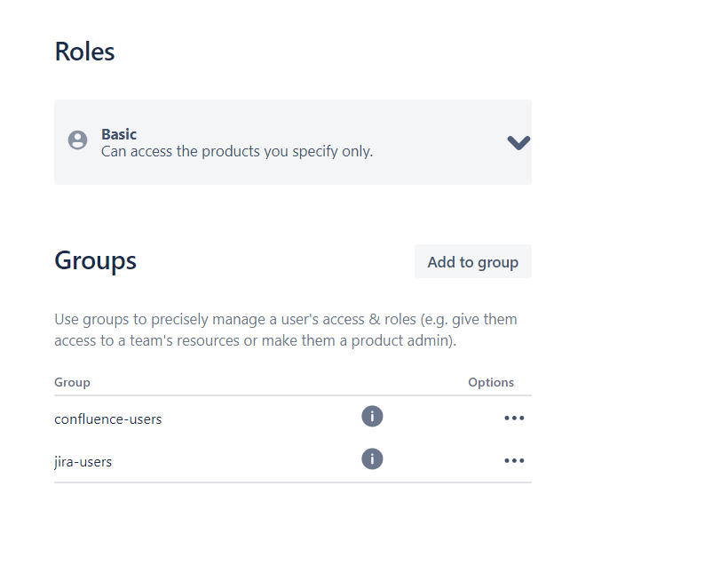728x566 pixels.
Task: View info for the jira-users group
Action: coord(372,459)
